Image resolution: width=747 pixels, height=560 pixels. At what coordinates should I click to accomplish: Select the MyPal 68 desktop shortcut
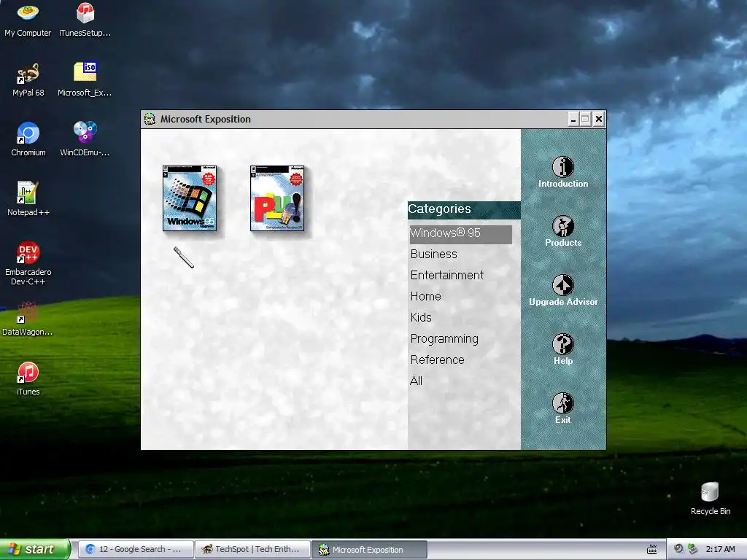click(x=28, y=79)
